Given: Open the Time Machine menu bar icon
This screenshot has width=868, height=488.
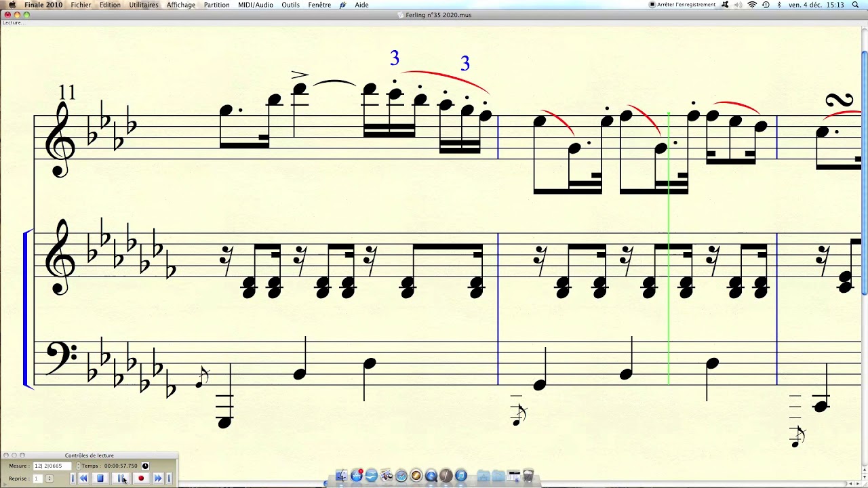Looking at the screenshot, I should tap(766, 5).
